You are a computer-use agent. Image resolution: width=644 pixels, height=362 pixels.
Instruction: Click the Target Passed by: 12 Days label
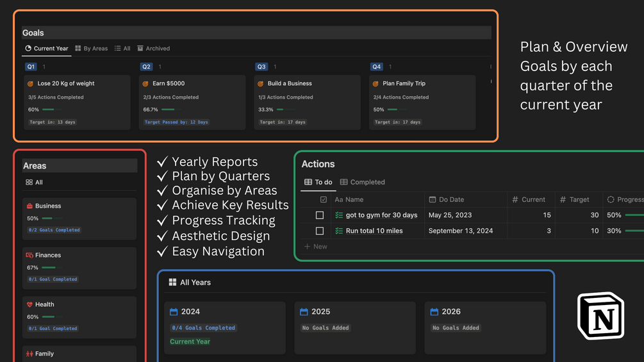(x=176, y=122)
